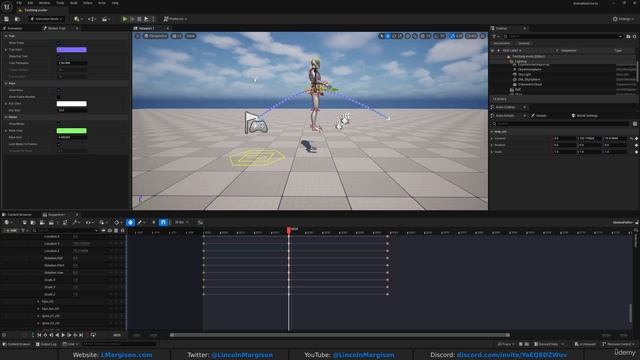This screenshot has width=640, height=360.
Task: Open the Edit menu
Action: 30,3
